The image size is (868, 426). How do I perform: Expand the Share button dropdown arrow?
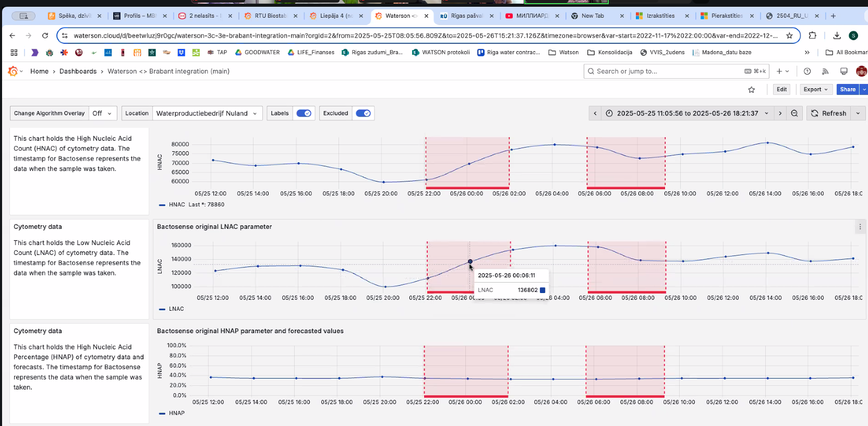tap(864, 89)
